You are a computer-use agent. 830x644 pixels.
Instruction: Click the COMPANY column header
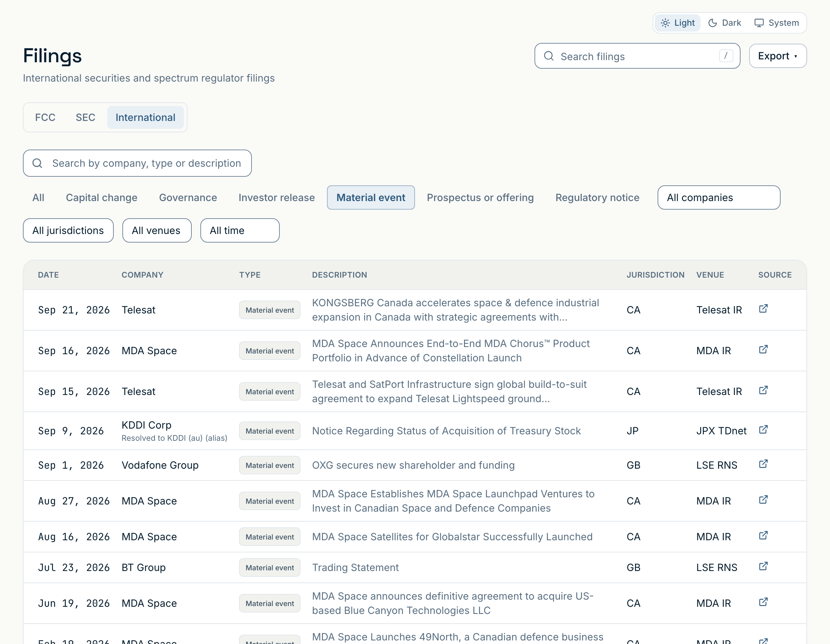[x=142, y=275]
